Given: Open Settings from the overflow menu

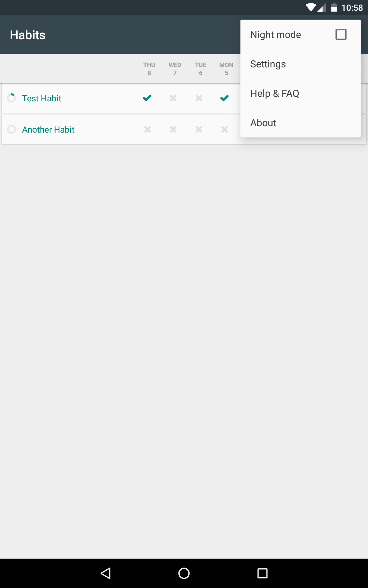Looking at the screenshot, I should click(301, 64).
